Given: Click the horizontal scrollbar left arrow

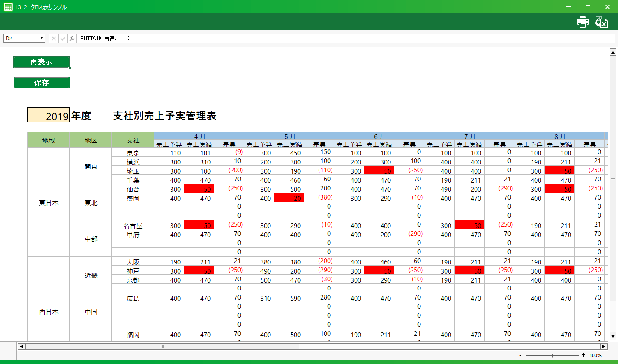Looking at the screenshot, I should pos(21,346).
